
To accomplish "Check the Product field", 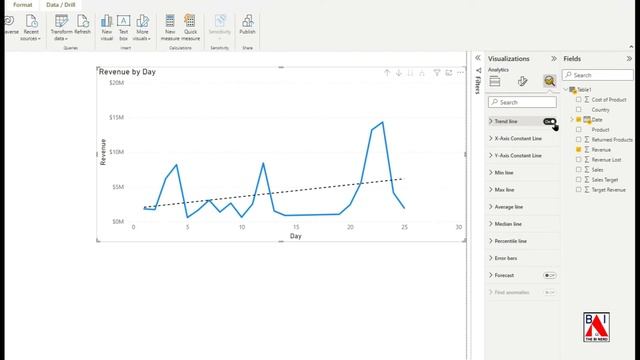I will click(x=578, y=129).
